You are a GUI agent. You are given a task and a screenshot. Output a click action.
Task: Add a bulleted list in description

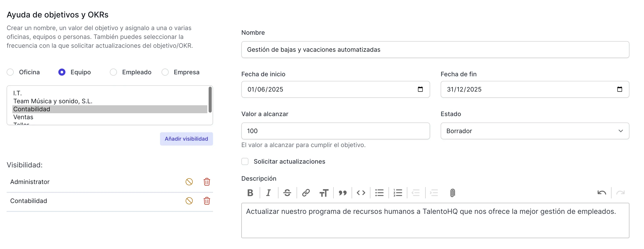pyautogui.click(x=379, y=193)
